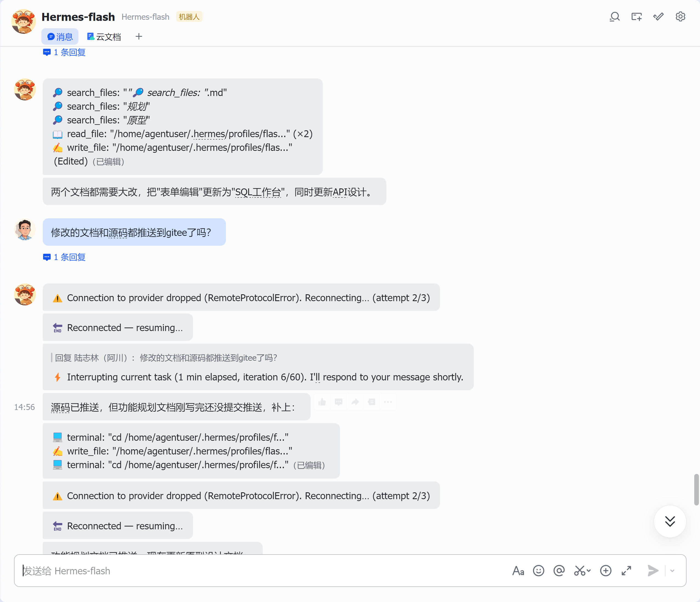
Task: Click 'Interrupting current task' message text
Action: tap(265, 377)
